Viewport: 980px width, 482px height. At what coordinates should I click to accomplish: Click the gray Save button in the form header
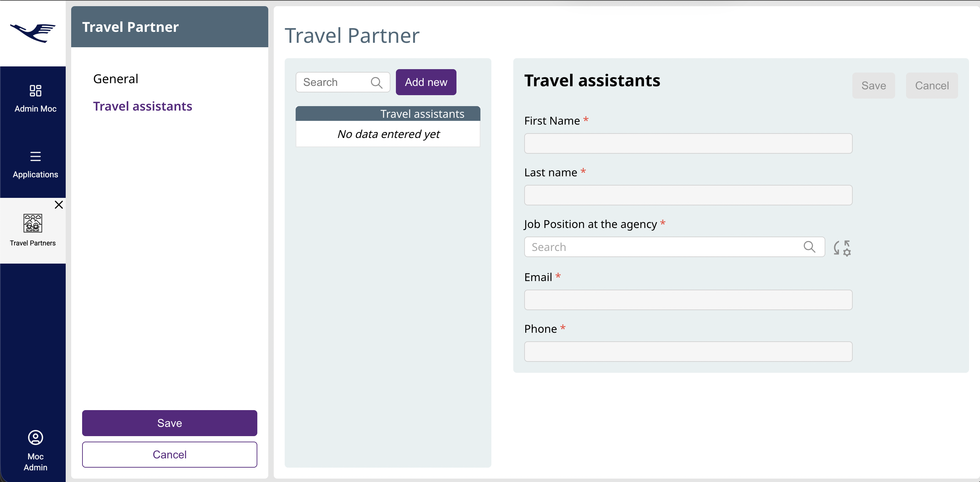tap(874, 86)
